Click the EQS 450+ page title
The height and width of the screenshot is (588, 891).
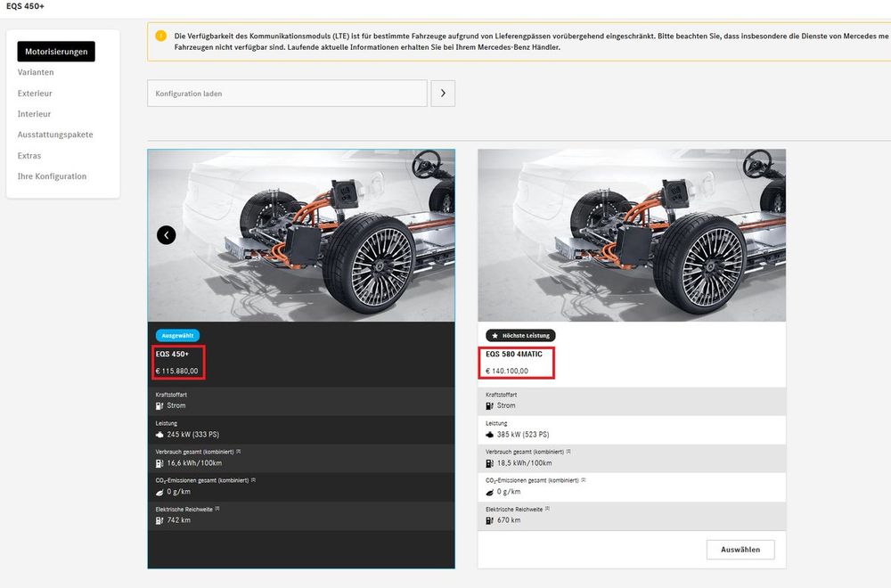pyautogui.click(x=26, y=6)
